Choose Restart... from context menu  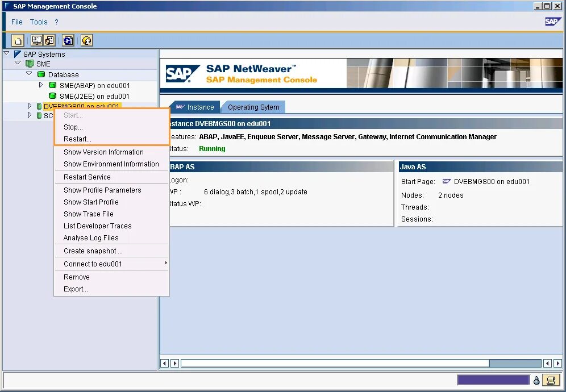pyautogui.click(x=111, y=139)
